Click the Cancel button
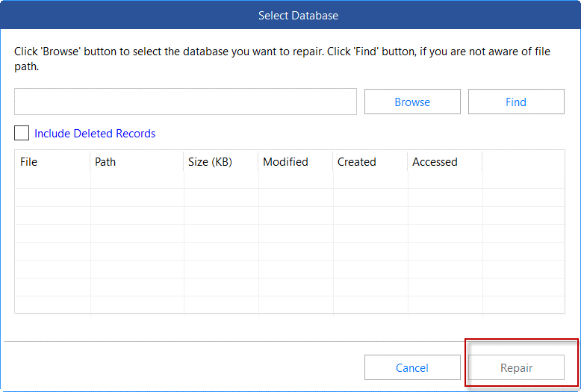Image resolution: width=581 pixels, height=392 pixels. coord(412,367)
